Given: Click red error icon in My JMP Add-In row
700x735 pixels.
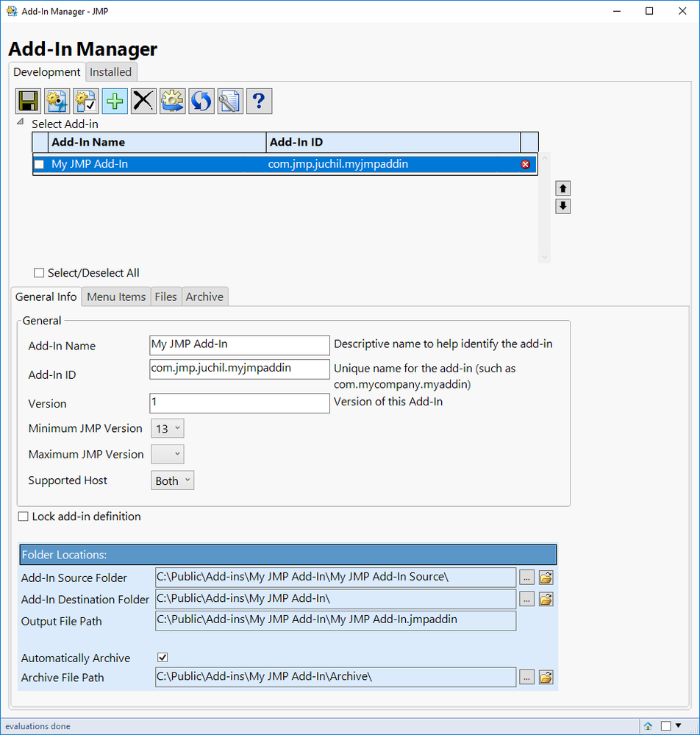Looking at the screenshot, I should [x=525, y=165].
